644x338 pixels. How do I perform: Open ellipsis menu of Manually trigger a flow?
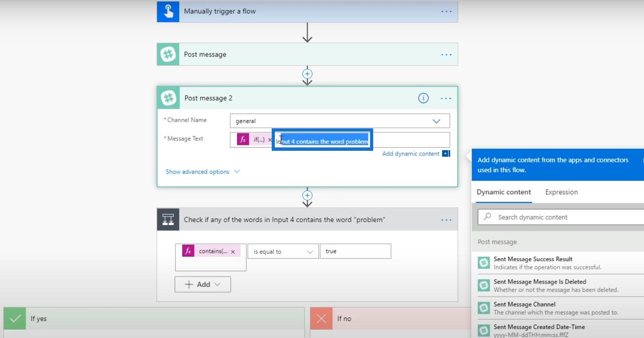[446, 11]
